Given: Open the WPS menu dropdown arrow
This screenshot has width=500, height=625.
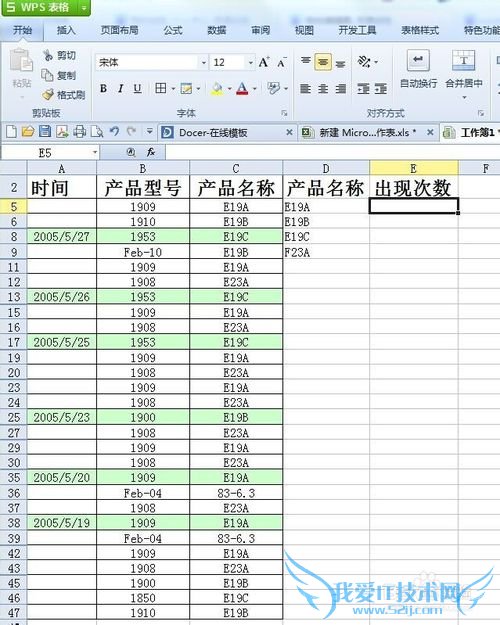Looking at the screenshot, I should click(x=84, y=8).
